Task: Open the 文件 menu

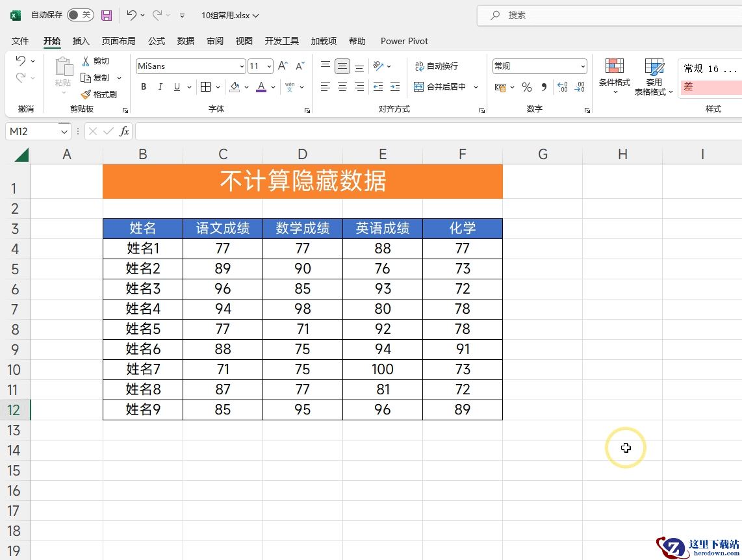Action: 20,41
